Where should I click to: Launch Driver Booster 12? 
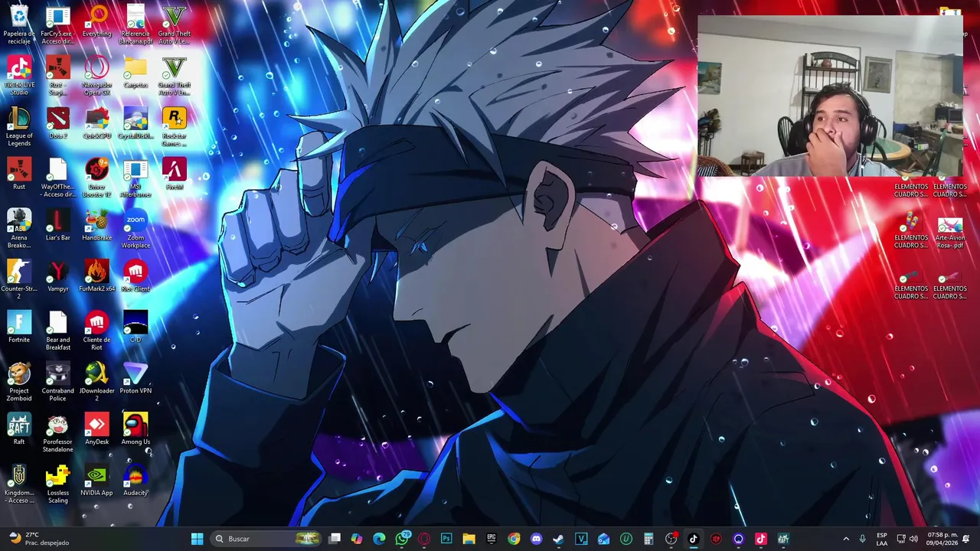(x=96, y=178)
